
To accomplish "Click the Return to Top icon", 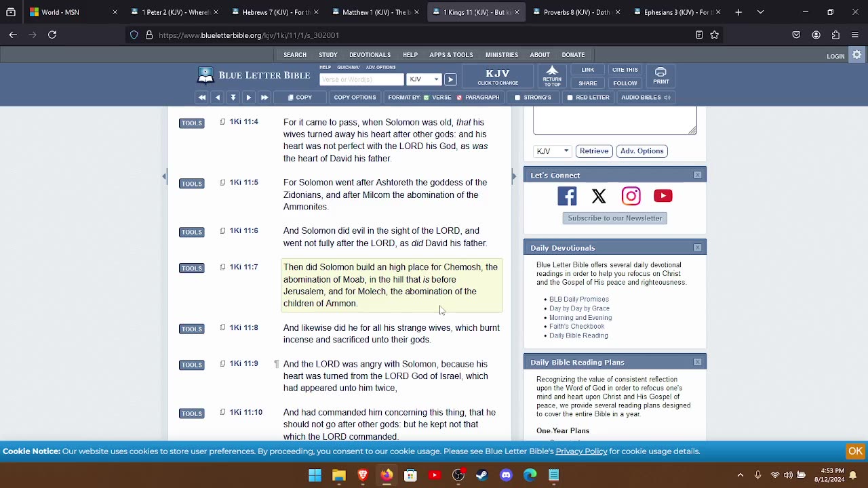I will [552, 77].
